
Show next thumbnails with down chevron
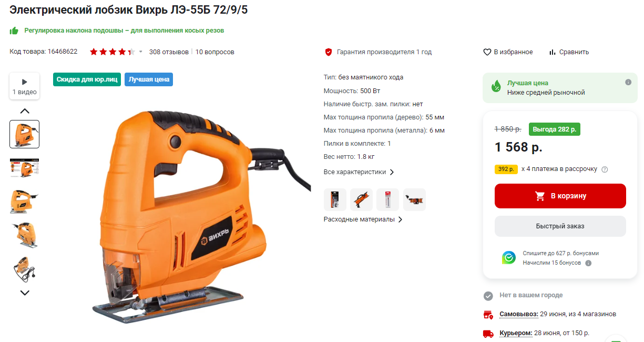click(25, 293)
